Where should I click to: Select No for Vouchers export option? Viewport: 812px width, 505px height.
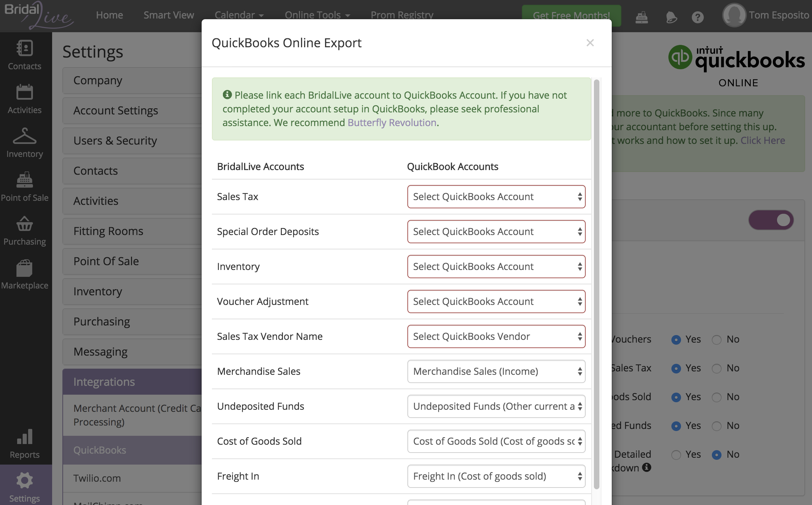pyautogui.click(x=717, y=340)
